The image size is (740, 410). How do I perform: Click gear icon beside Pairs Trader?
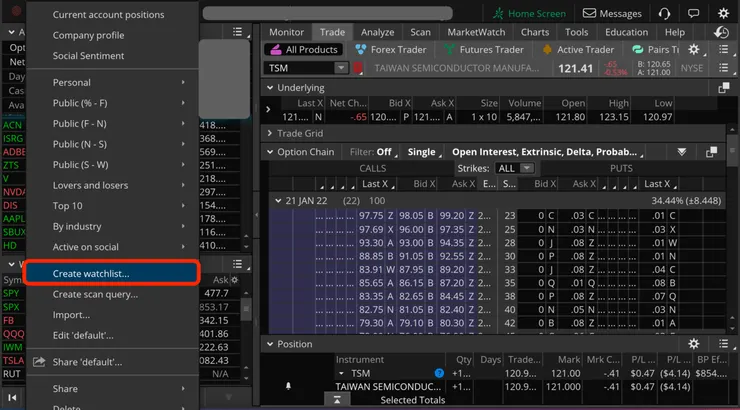(694, 50)
